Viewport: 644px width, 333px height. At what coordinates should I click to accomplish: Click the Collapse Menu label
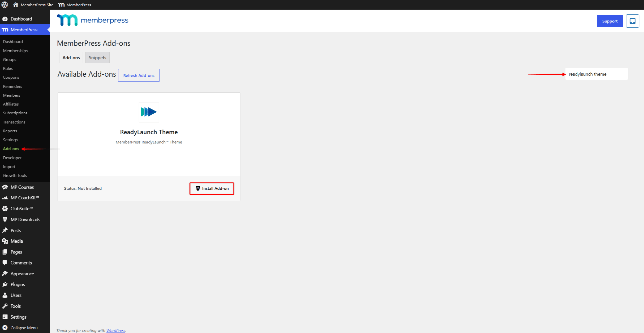pyautogui.click(x=24, y=328)
